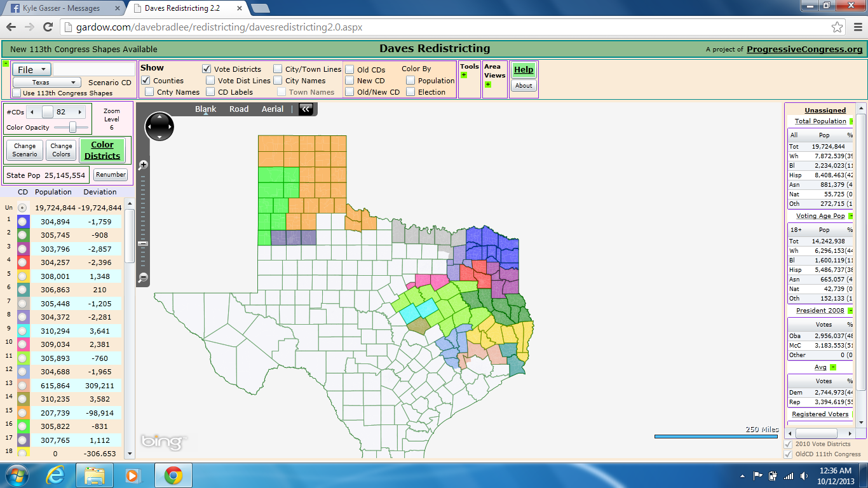Collapse the Total Population section
This screenshot has width=868, height=488.
pyautogui.click(x=851, y=121)
